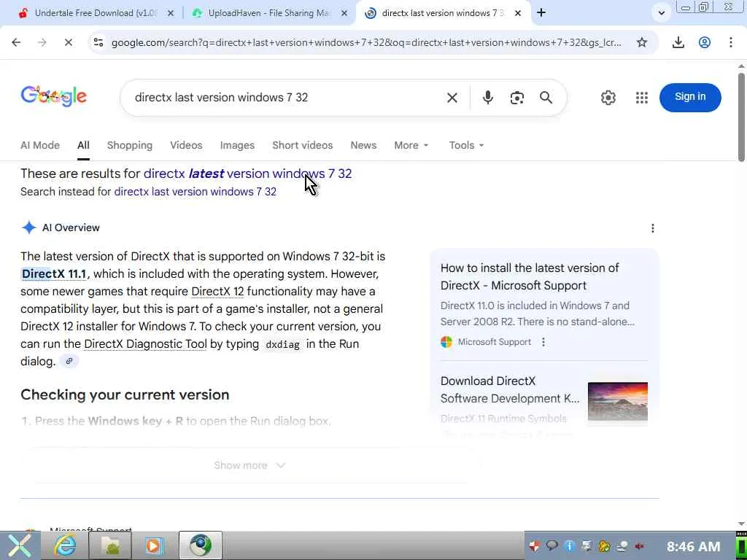Click the red shield tray icon
747x560 pixels.
coord(534,546)
